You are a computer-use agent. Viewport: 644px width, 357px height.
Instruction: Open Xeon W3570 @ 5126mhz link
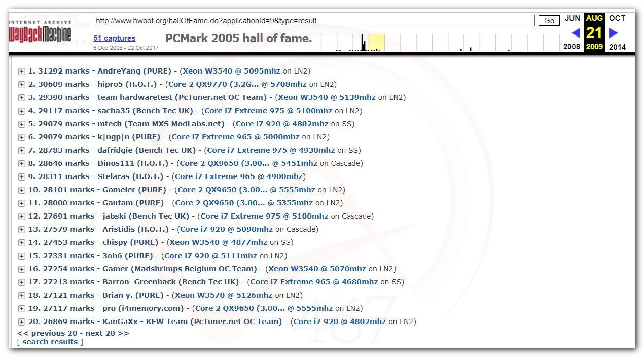pos(224,295)
